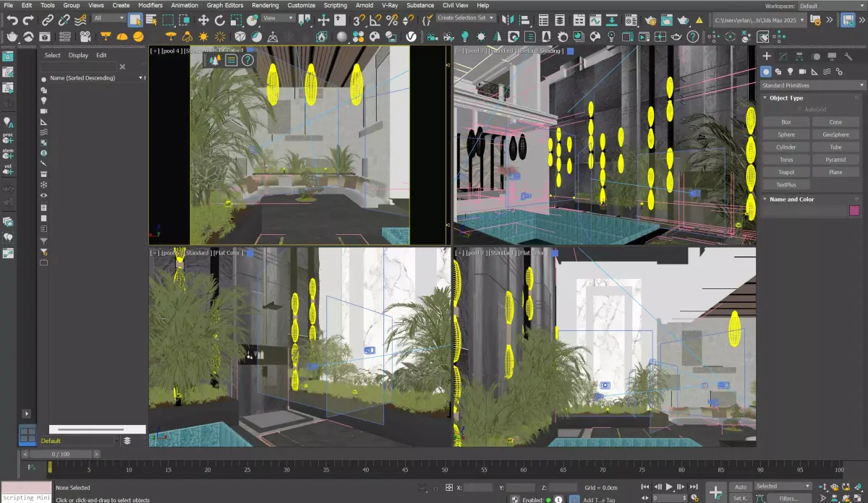Toggle Auto Key animation mode
The width and height of the screenshot is (868, 503).
pyautogui.click(x=741, y=487)
